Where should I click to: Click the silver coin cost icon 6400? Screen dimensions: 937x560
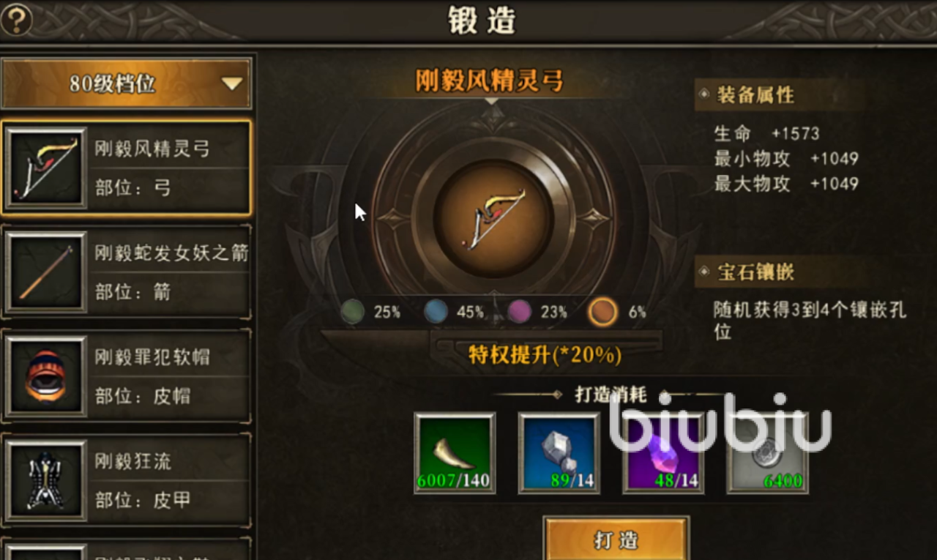768,452
